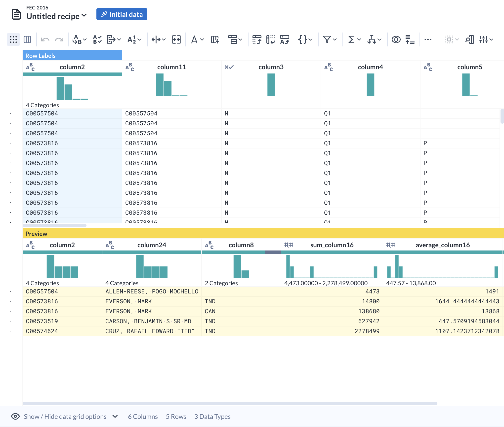Viewport: 504px width, 427px height.
Task: Open the Untitled recipe name dropdown
Action: point(84,16)
